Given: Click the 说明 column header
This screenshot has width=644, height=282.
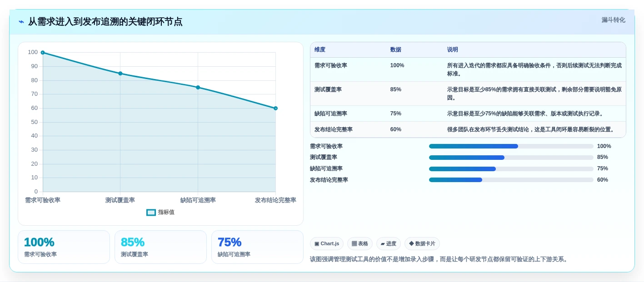Looking at the screenshot, I should point(453,50).
